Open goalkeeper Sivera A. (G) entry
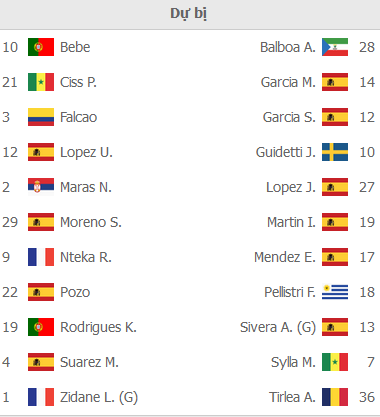 point(278,327)
